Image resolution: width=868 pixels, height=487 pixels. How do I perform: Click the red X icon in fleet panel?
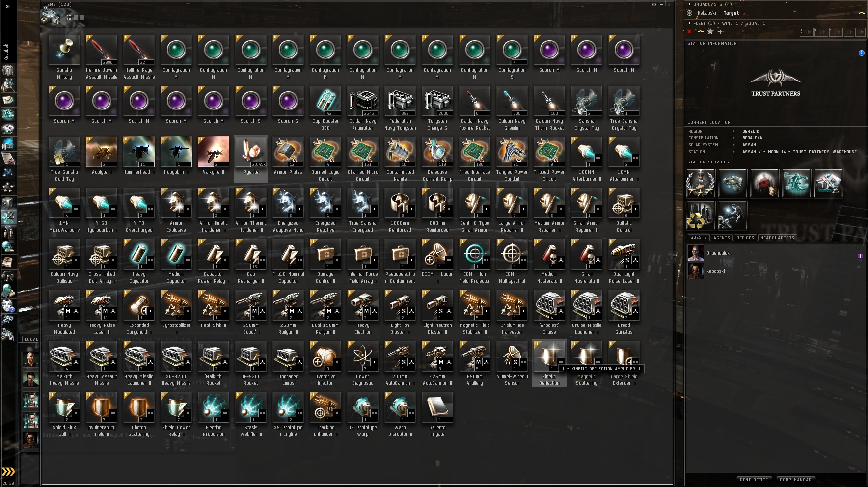tap(689, 32)
